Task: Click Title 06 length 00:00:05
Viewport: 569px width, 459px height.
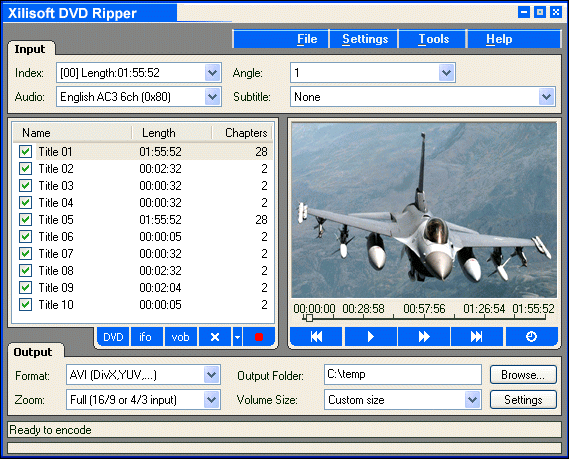Action: point(160,237)
